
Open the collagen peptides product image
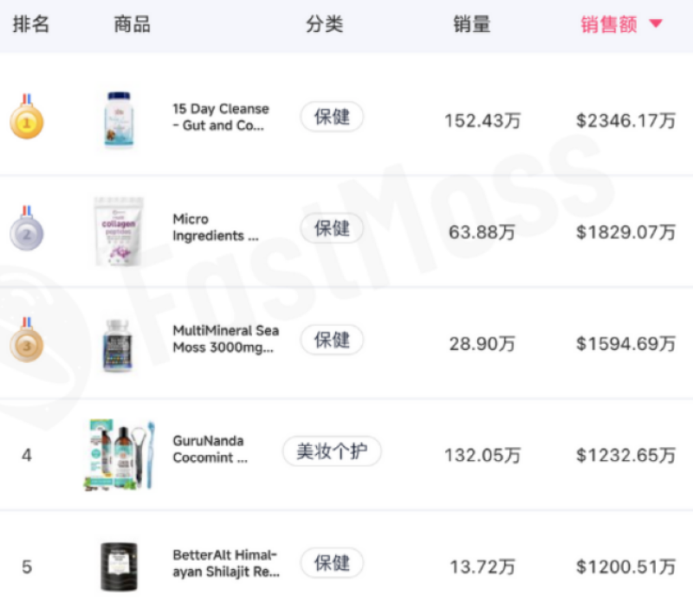[x=119, y=230]
